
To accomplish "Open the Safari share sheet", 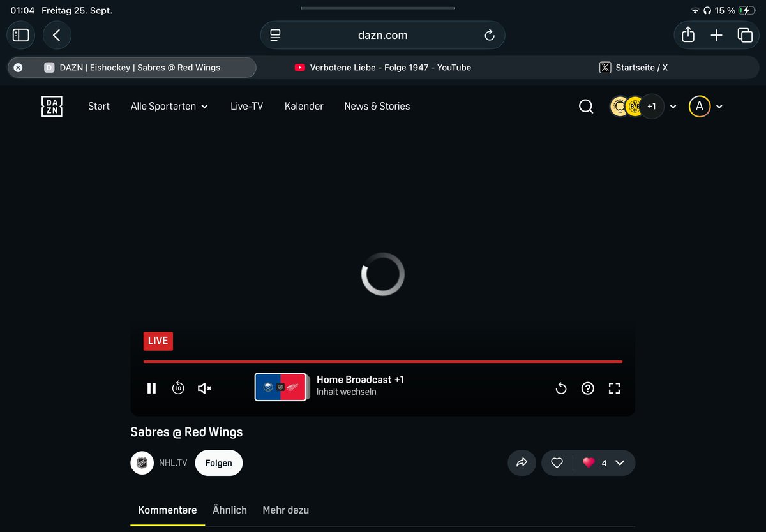I will tap(688, 35).
